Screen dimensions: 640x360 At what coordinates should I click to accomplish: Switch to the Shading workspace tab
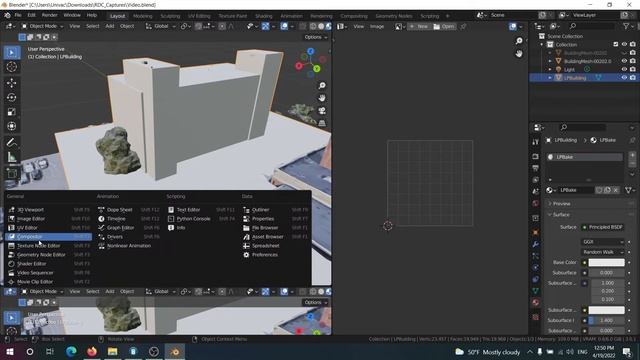(264, 16)
